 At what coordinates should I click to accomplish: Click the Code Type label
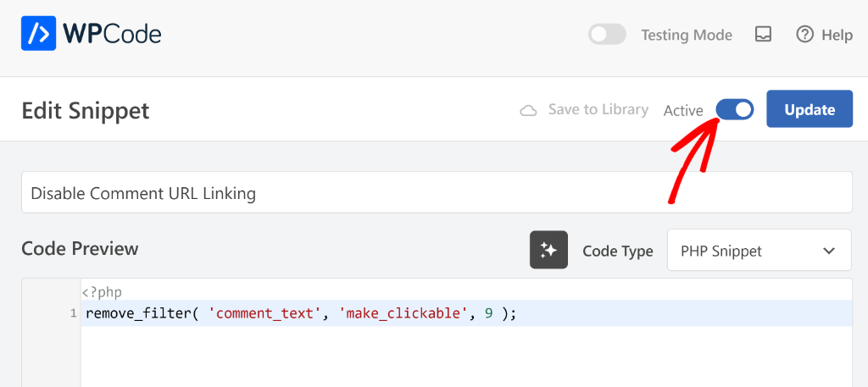618,251
